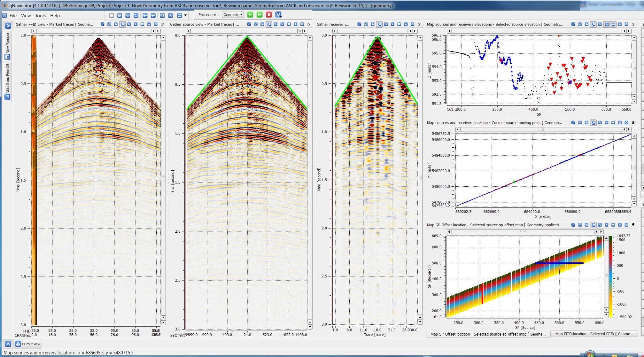Open the Tools menu
644x357 pixels.
click(x=40, y=15)
